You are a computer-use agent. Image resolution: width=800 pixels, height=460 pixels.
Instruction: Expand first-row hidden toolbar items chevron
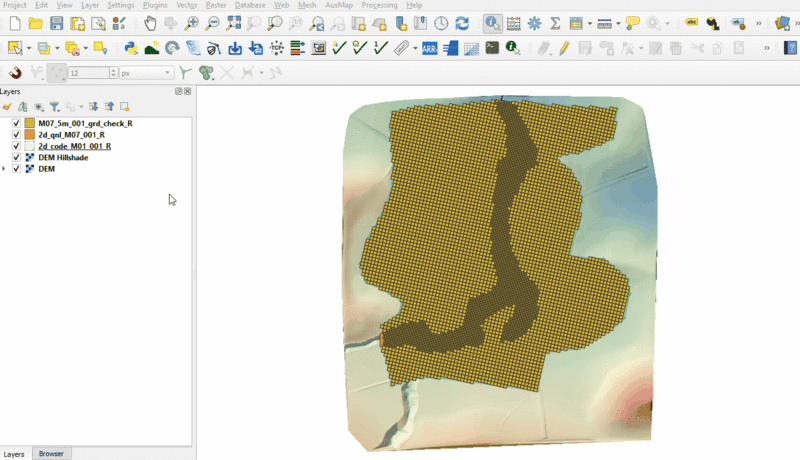[758, 23]
